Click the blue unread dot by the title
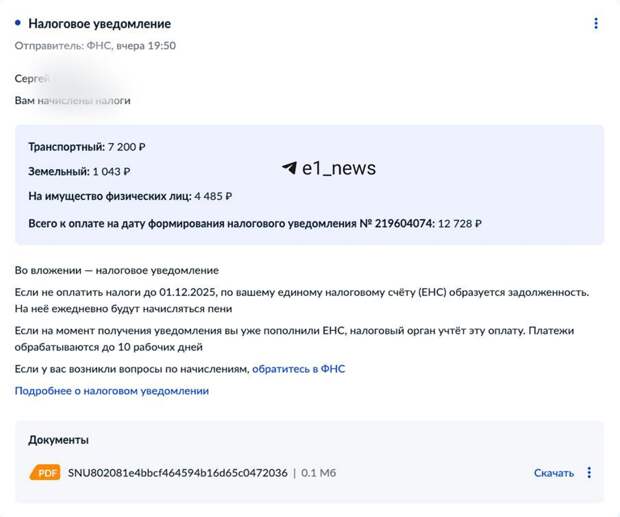This screenshot has width=620, height=517. pyautogui.click(x=17, y=23)
